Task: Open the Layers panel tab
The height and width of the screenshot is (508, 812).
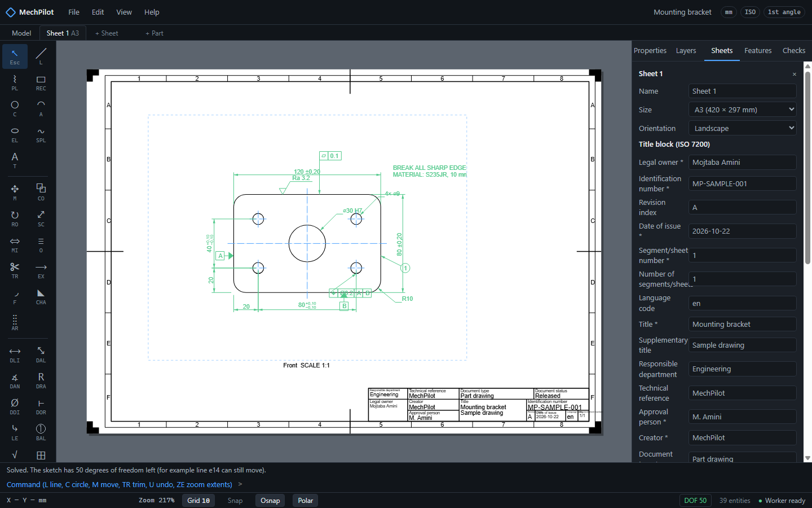Action: coord(686,51)
